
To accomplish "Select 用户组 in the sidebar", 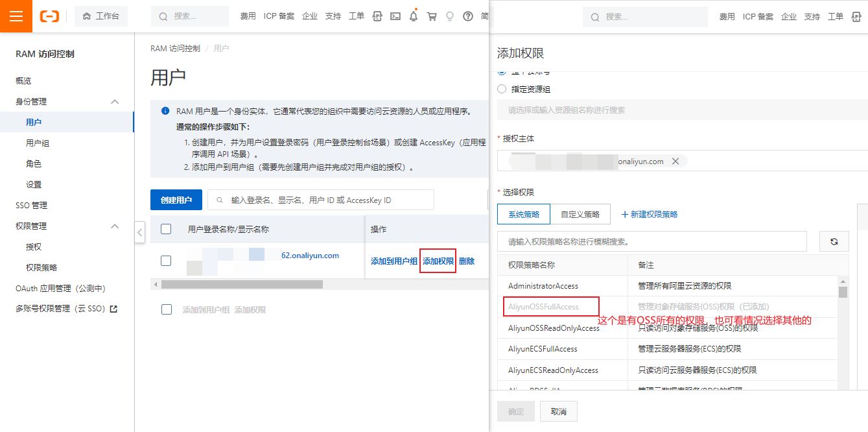I will (x=38, y=143).
